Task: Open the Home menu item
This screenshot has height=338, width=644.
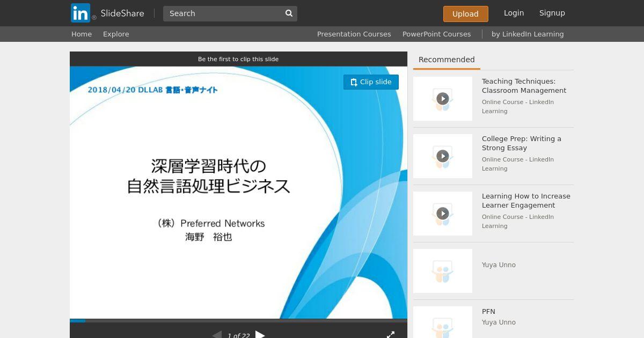Action: 82,34
